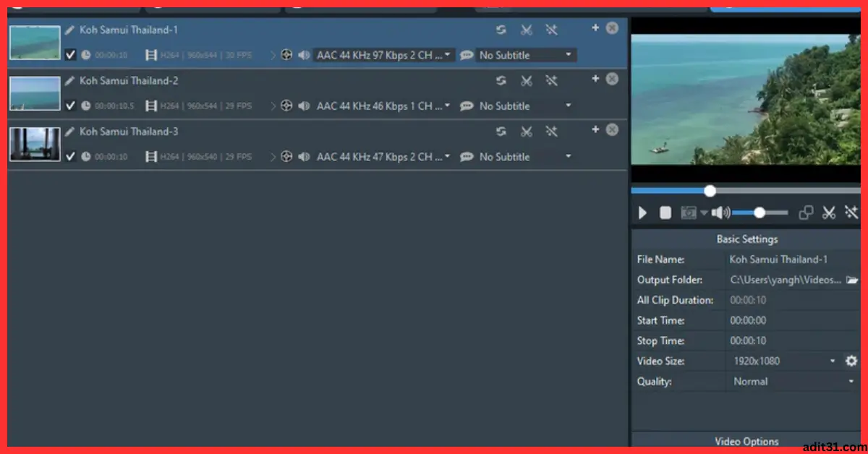Click the rotate/reset icon on Koh Samui Thailand-3 row
Image resolution: width=868 pixels, height=454 pixels.
click(501, 131)
